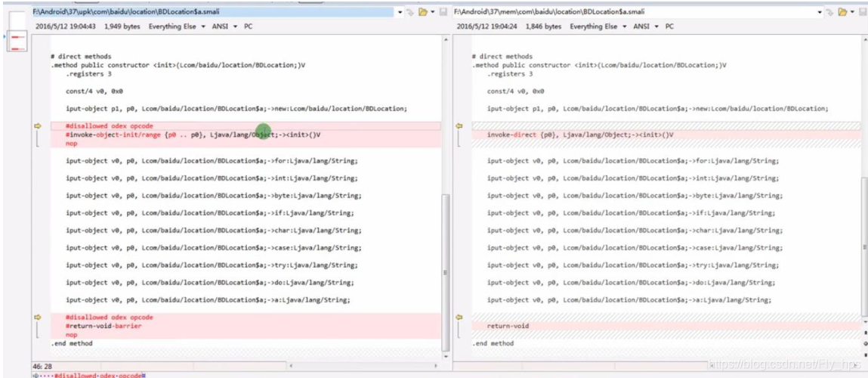Click yellow copy arrow beside right invoke-direct difference
This screenshot has height=378, width=868.
point(459,126)
